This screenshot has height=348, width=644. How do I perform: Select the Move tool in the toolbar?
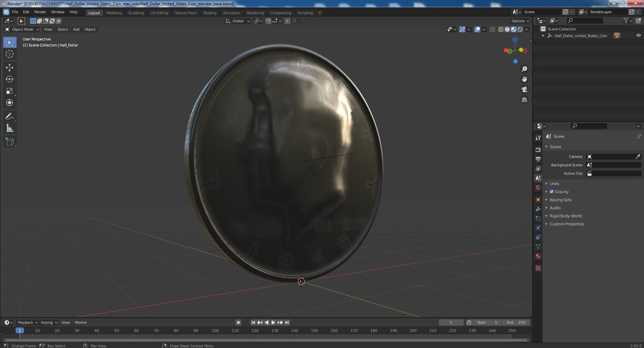pyautogui.click(x=9, y=67)
